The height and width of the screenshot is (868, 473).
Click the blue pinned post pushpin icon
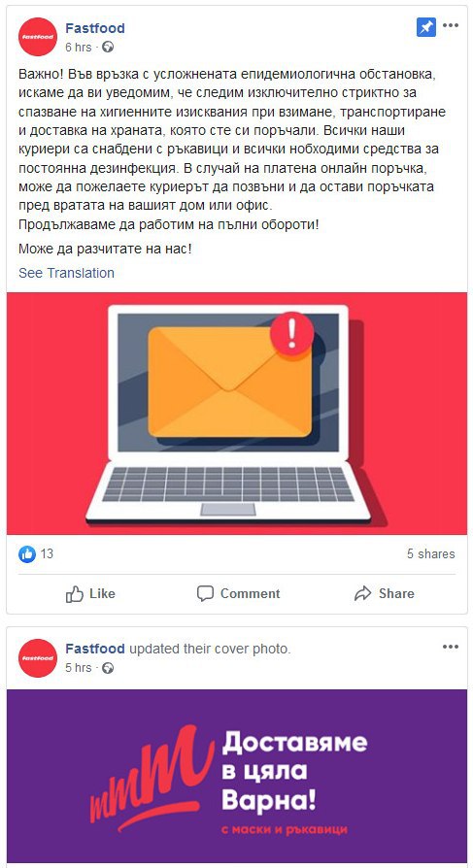tap(426, 26)
